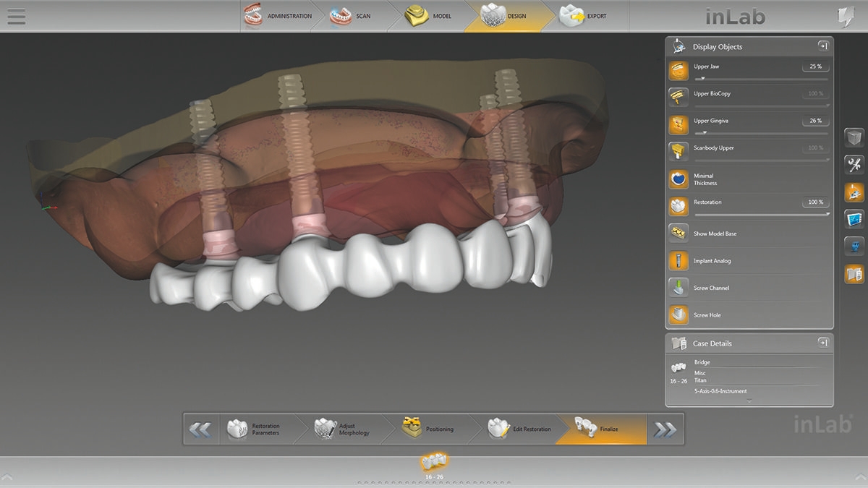The width and height of the screenshot is (868, 488).
Task: Toggle Scanbody Upper visibility
Action: (678, 151)
